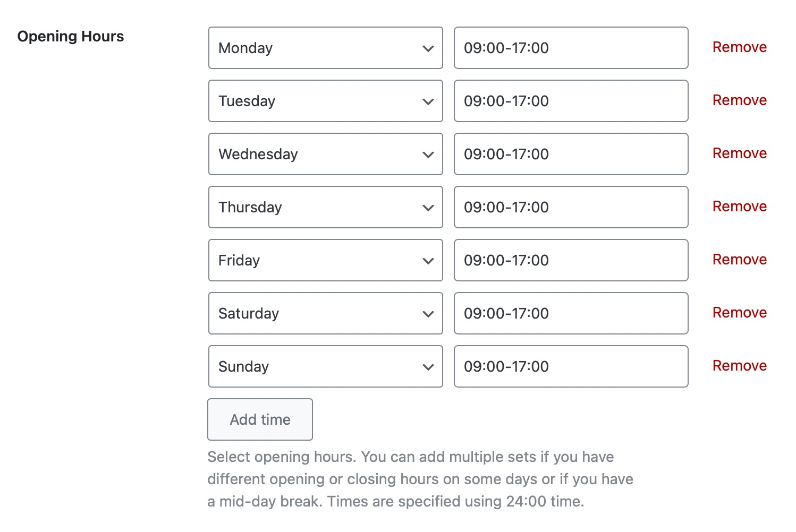The height and width of the screenshot is (532, 796).
Task: Select the Sunday 09:00-17:00 time field
Action: pyautogui.click(x=571, y=366)
